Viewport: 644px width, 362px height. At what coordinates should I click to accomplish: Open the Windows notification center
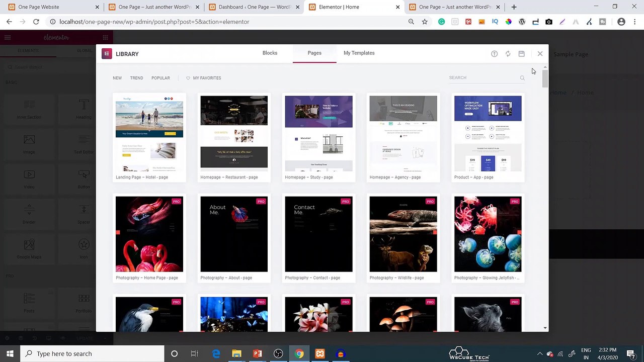(x=631, y=353)
